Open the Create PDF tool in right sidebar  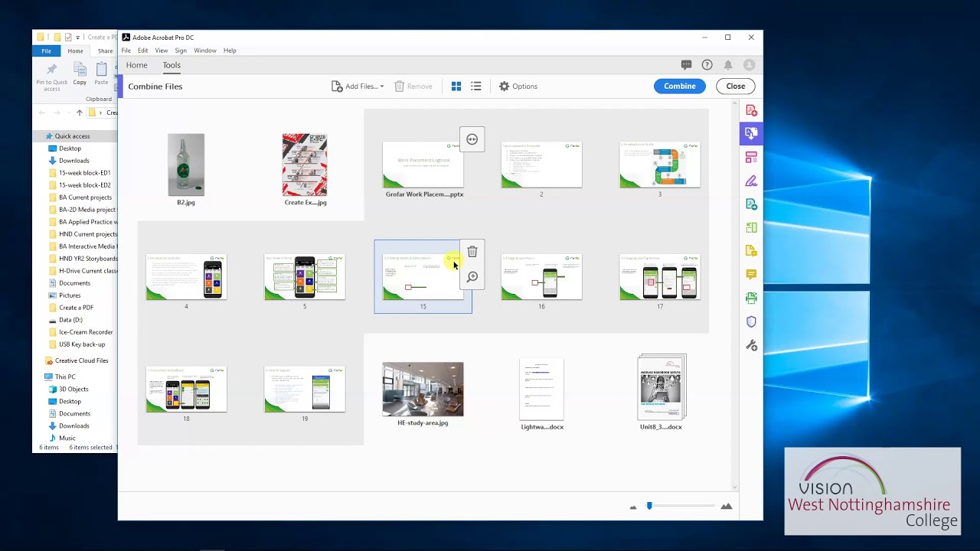(x=751, y=110)
